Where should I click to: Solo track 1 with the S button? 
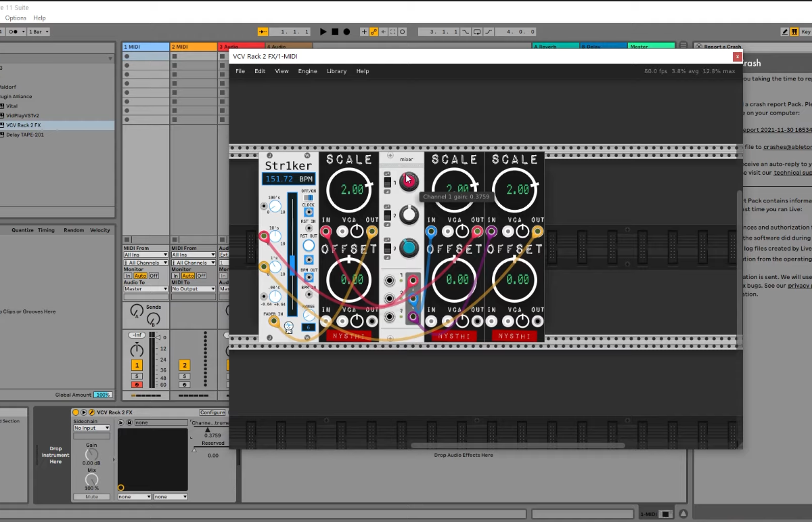(x=137, y=376)
